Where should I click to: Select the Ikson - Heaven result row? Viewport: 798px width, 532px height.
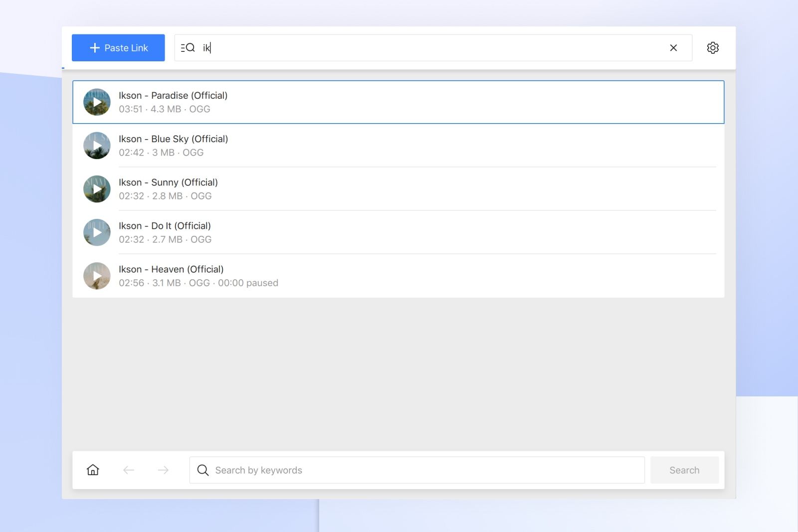(349, 276)
